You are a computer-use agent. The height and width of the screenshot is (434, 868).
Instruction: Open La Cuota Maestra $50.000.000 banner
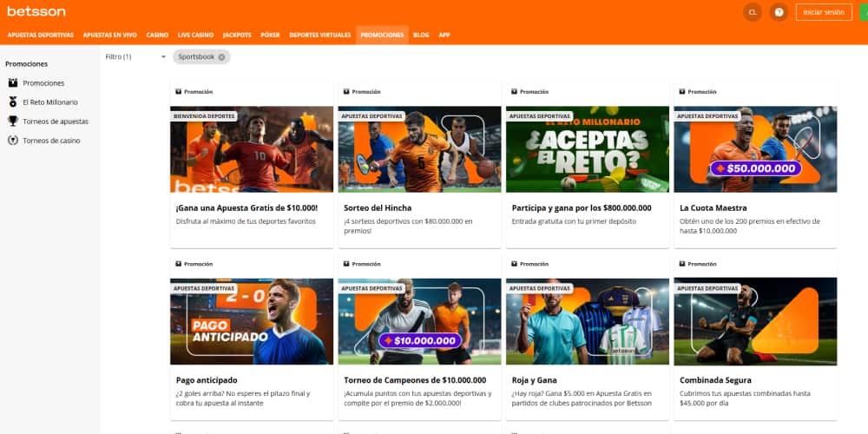[755, 149]
